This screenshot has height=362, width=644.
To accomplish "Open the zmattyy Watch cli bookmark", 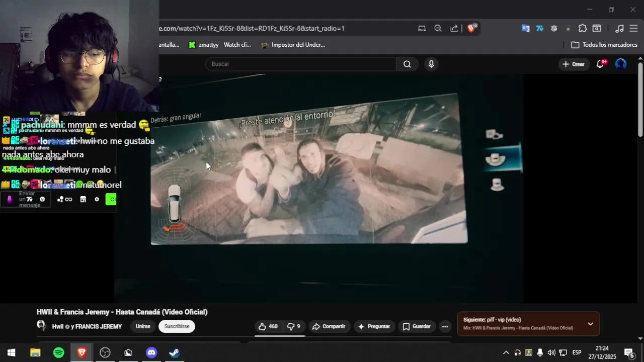I will tap(219, 45).
